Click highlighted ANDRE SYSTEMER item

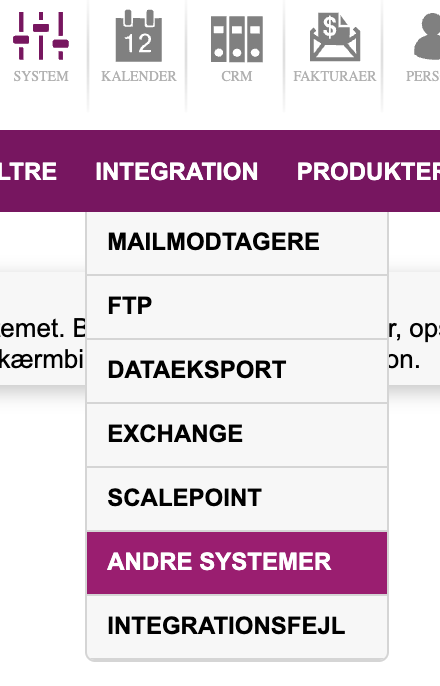click(237, 563)
